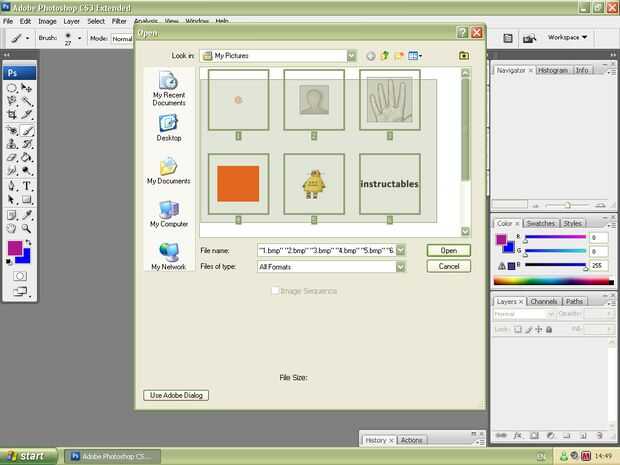Go up one folder level
620x465 pixels.
[x=385, y=56]
